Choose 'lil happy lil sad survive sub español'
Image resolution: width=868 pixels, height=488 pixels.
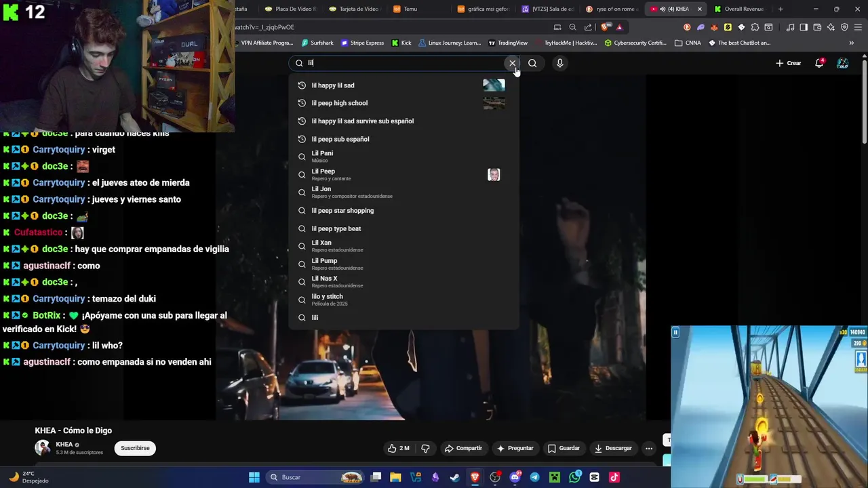[x=403, y=121]
